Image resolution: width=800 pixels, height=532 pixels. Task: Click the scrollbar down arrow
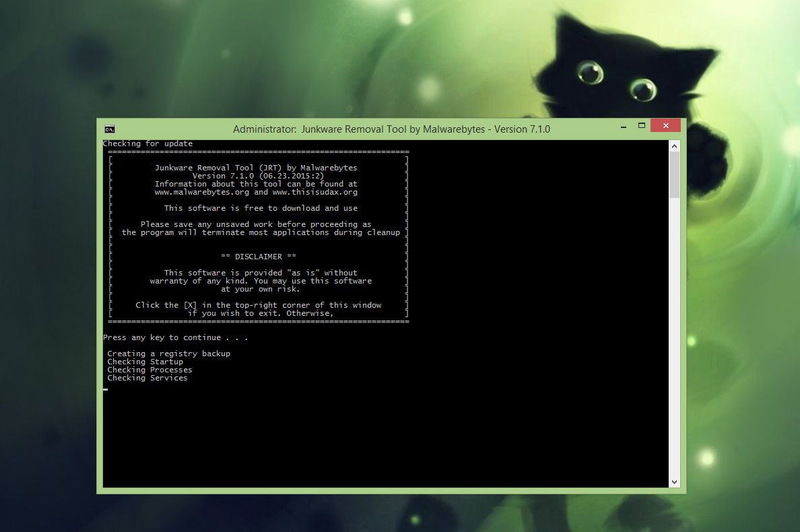pyautogui.click(x=674, y=481)
